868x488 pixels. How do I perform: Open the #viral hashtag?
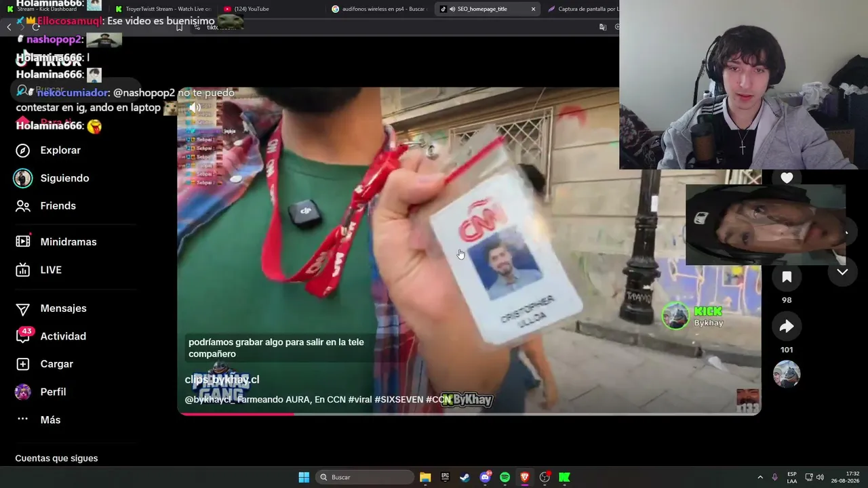pos(359,400)
